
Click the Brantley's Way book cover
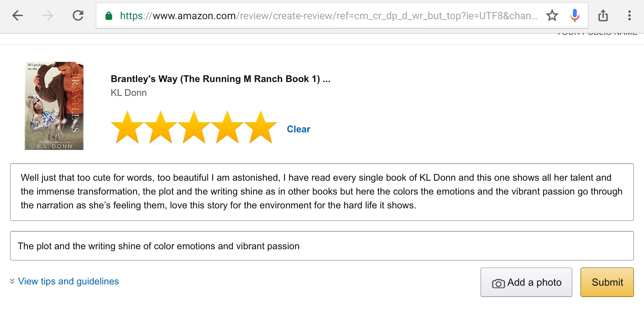(x=54, y=106)
